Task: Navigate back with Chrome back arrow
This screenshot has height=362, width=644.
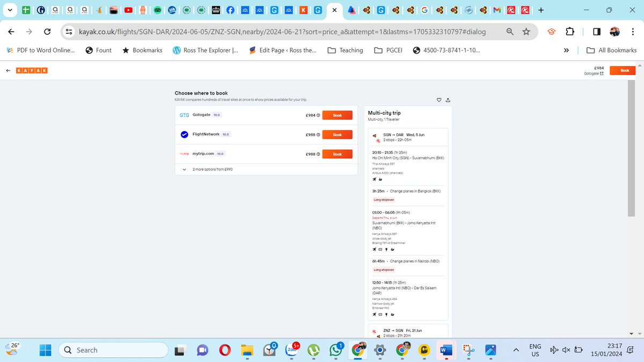Action: tap(12, 32)
